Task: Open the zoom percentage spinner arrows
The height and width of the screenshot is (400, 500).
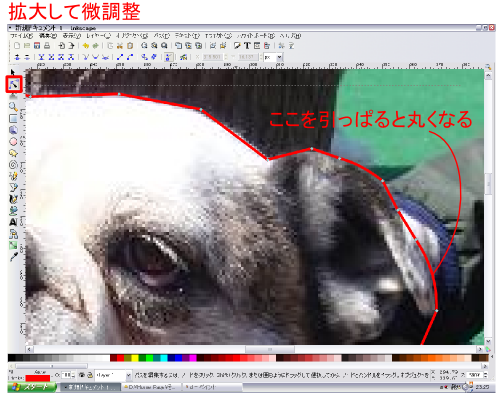Action: pos(485,375)
